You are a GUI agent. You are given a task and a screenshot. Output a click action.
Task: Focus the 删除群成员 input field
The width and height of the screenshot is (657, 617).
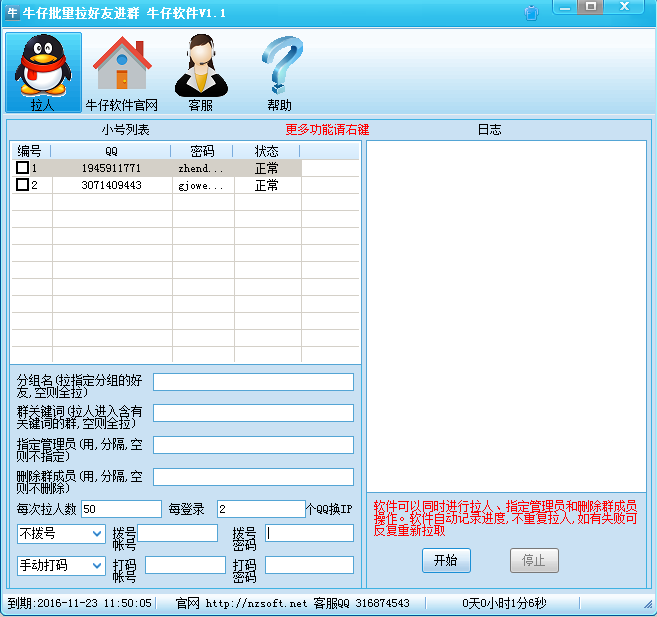pyautogui.click(x=253, y=477)
